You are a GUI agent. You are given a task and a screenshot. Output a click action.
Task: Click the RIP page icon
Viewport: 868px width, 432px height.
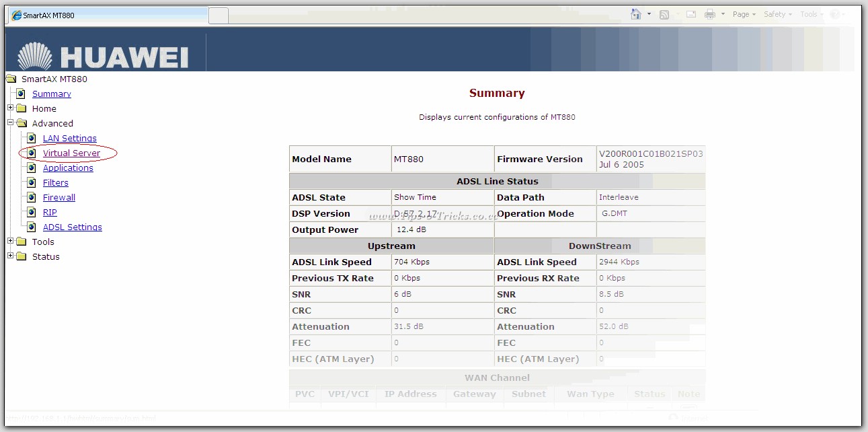[x=32, y=212]
